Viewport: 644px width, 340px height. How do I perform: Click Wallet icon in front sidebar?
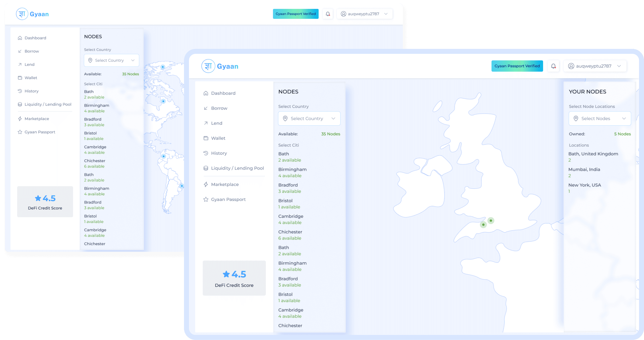(206, 138)
